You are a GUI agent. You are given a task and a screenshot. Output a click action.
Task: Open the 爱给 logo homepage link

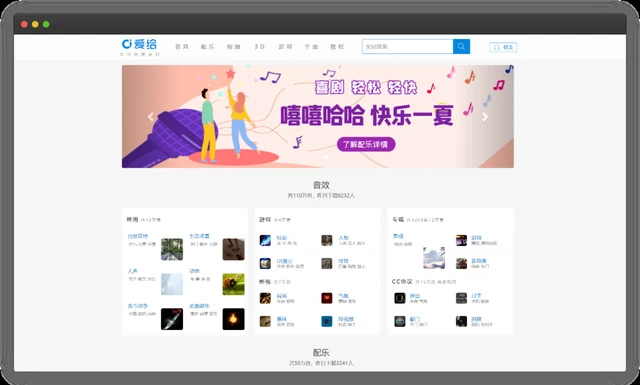[140, 44]
